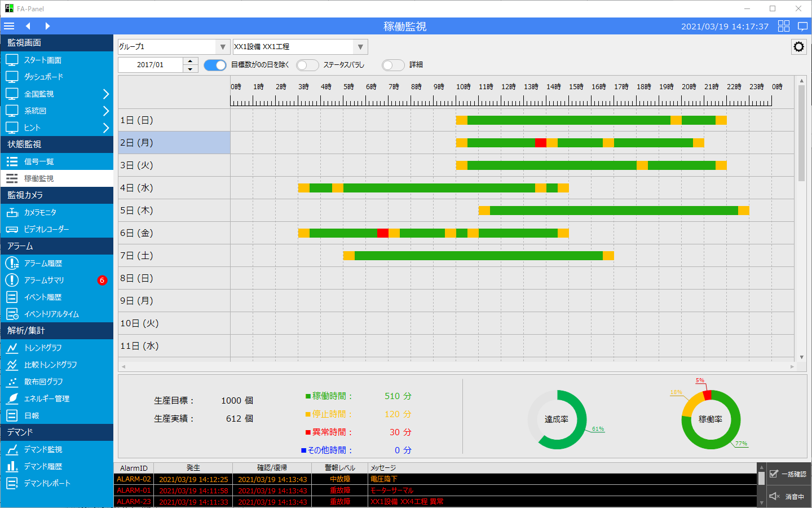812x508 pixels.
Task: Go forward with the right arrow icon
Action: [x=47, y=26]
